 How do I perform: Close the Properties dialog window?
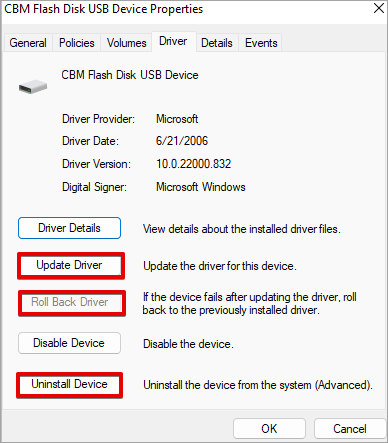pos(379,8)
